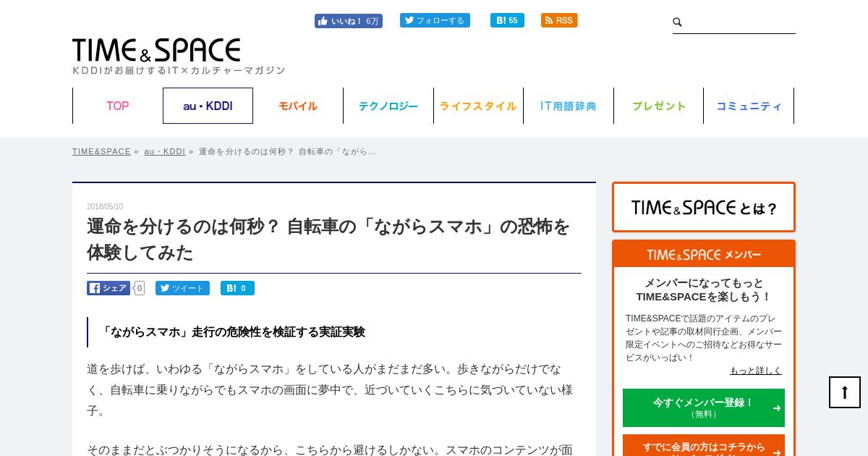Open the RSS feed button
The height and width of the screenshot is (456, 868).
pyautogui.click(x=559, y=20)
